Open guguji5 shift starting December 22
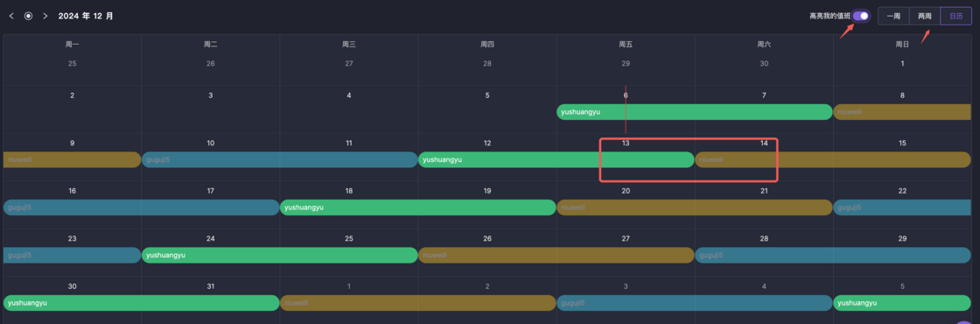980x324 pixels. point(902,207)
